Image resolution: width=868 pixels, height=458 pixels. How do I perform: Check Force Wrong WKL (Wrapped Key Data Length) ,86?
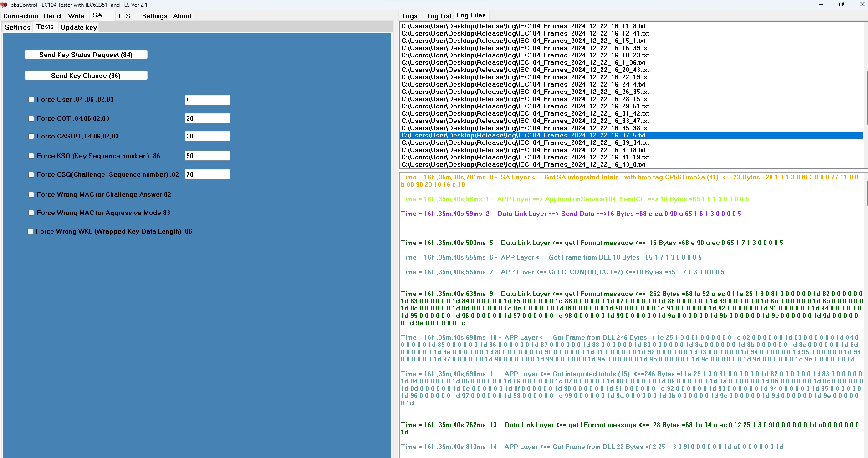point(31,231)
